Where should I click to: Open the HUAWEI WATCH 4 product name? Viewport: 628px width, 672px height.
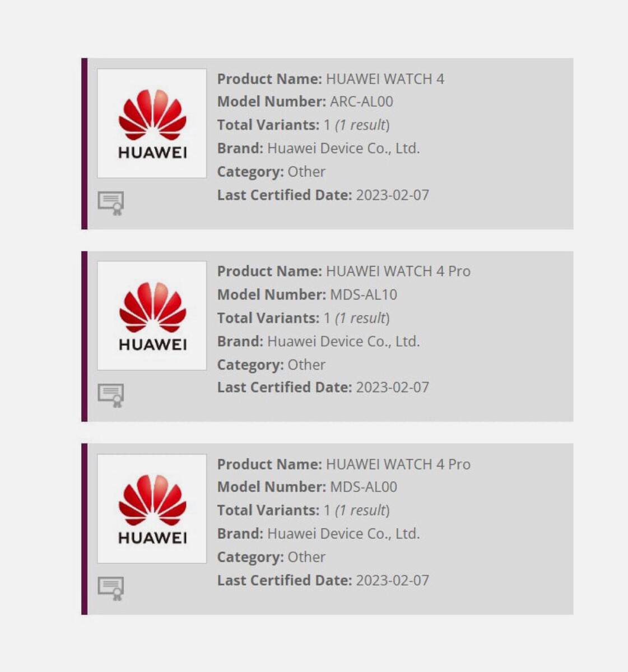coord(385,79)
